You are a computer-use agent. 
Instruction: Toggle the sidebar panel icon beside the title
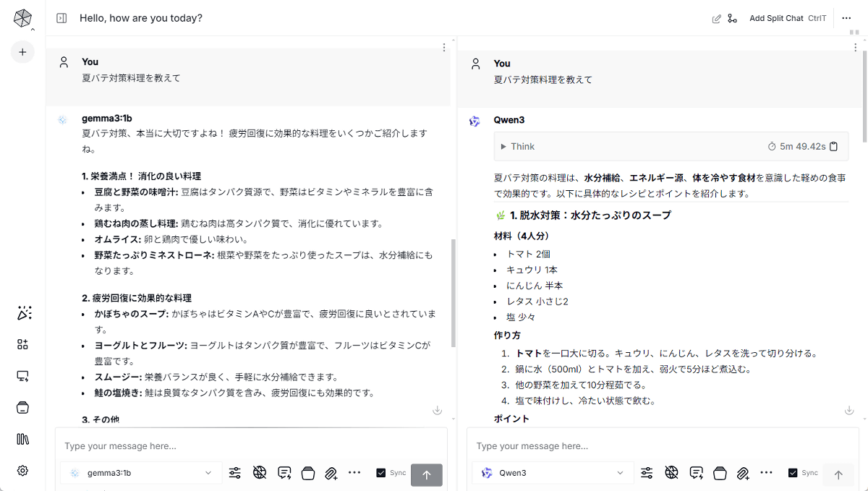61,18
